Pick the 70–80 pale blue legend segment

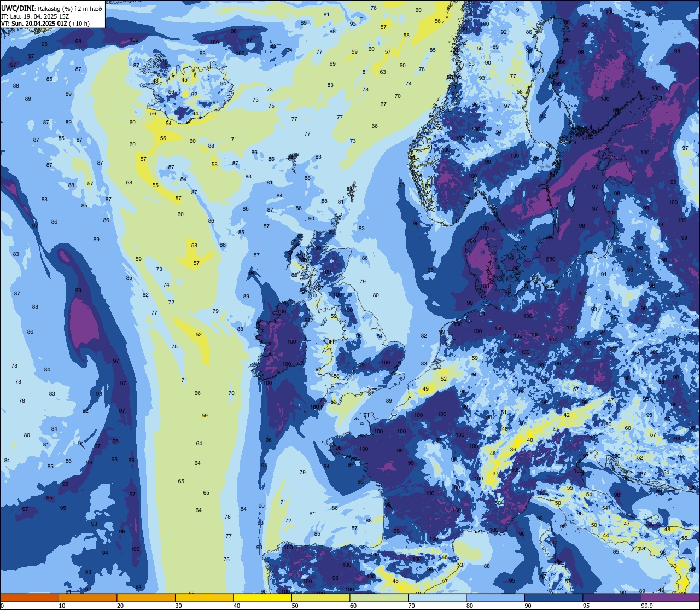point(437,597)
